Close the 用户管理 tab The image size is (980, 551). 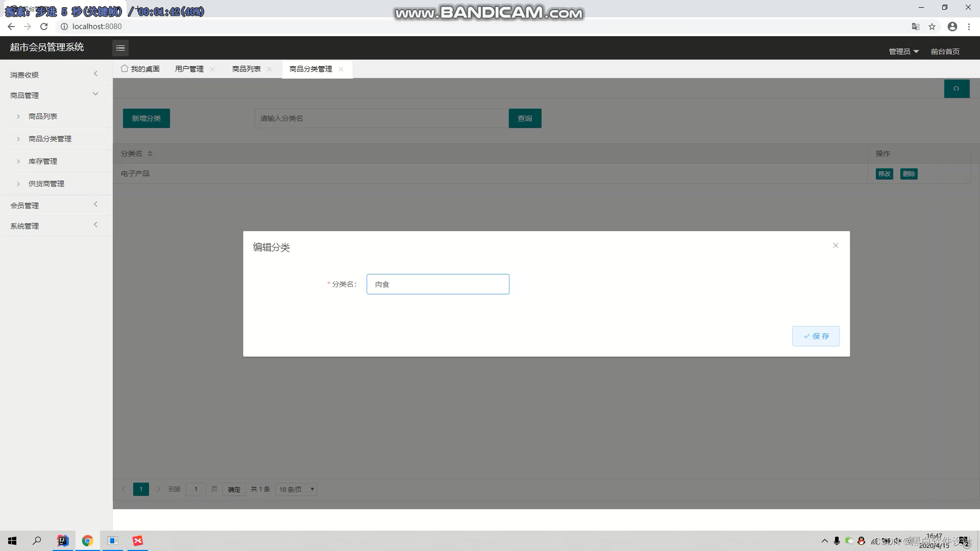(x=212, y=69)
